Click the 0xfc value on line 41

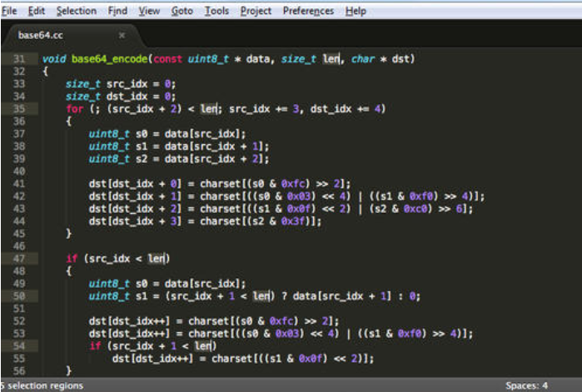[316, 183]
